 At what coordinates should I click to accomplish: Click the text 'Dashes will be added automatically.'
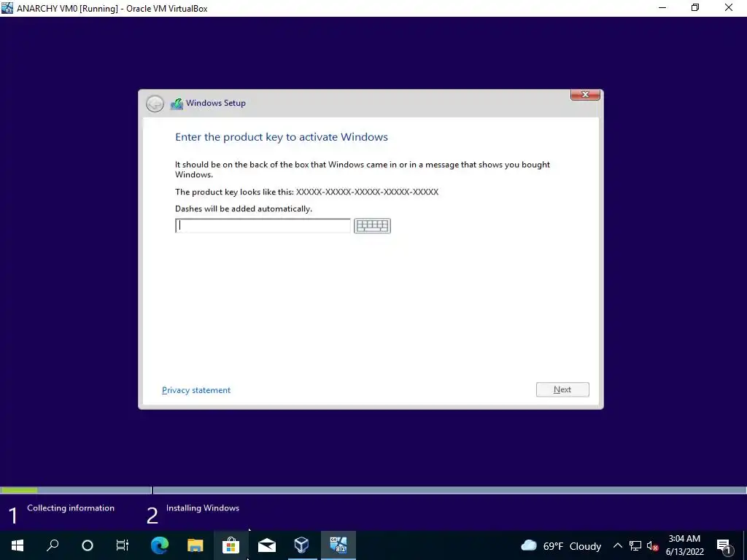tap(244, 209)
